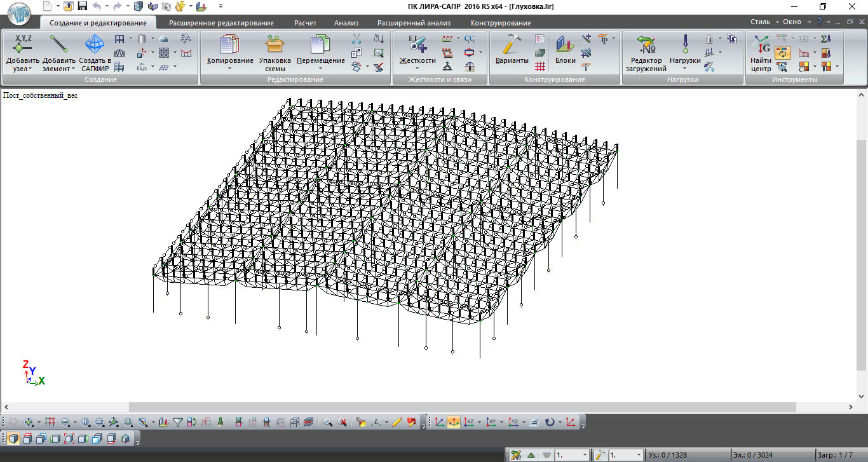868x462 pixels.
Task: Expand the Нагрузки dropdown
Action: coord(685,68)
